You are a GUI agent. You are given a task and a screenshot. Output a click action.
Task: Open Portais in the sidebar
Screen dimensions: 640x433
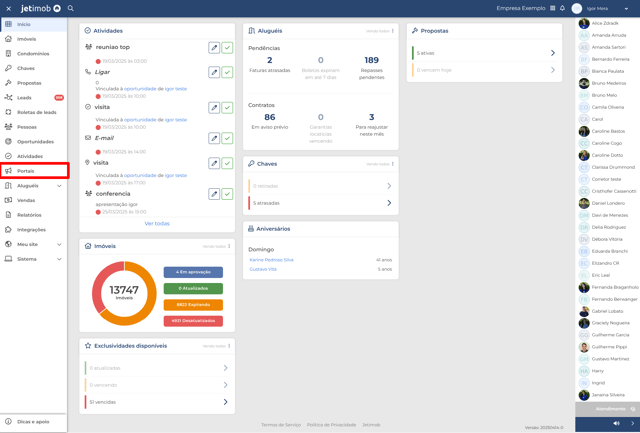point(33,171)
